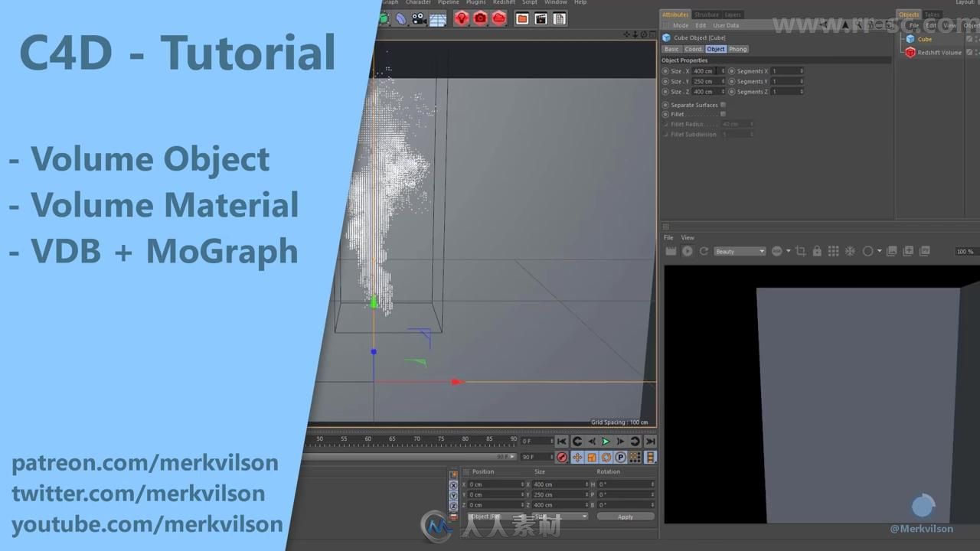
Task: Click the lock icon in render view
Action: [x=817, y=251]
